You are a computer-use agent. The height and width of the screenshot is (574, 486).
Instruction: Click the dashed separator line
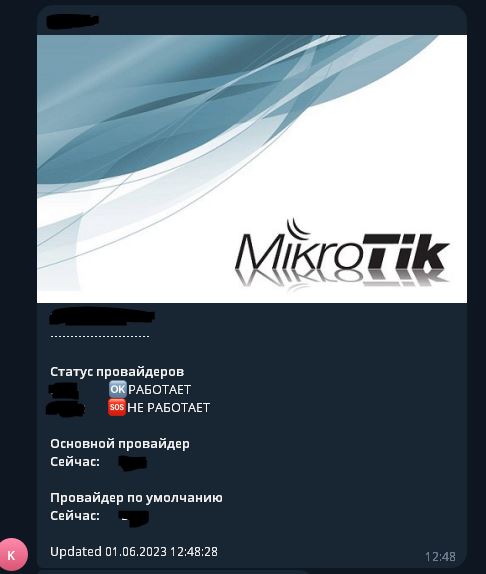[100, 336]
